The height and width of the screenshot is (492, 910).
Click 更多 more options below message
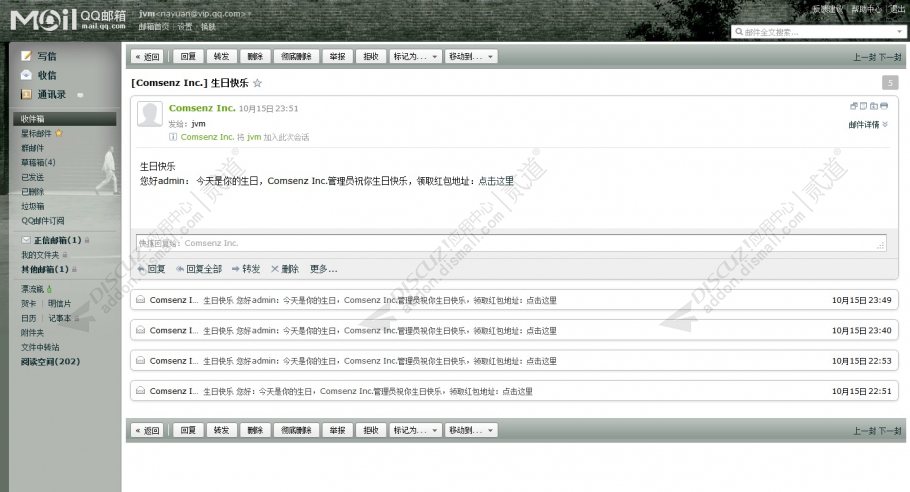(x=323, y=269)
